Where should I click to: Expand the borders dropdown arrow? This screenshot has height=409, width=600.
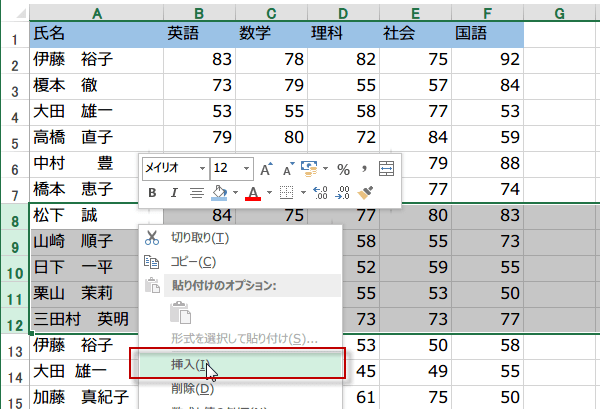pyautogui.click(x=303, y=193)
